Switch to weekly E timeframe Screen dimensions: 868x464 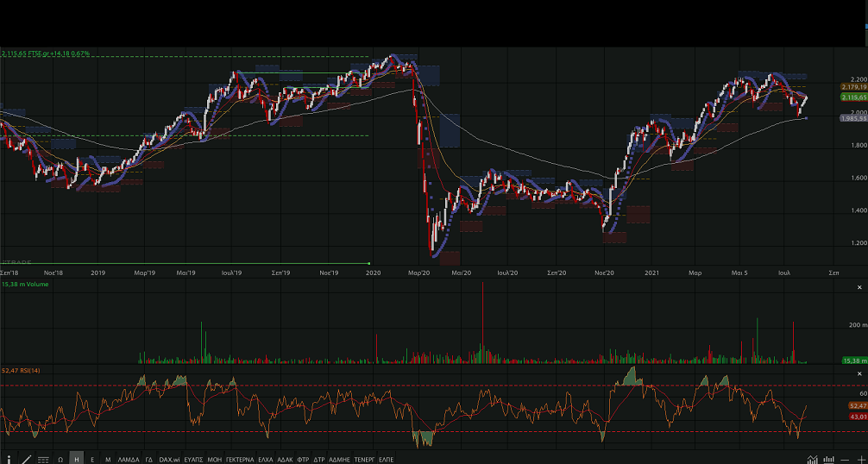click(x=92, y=459)
